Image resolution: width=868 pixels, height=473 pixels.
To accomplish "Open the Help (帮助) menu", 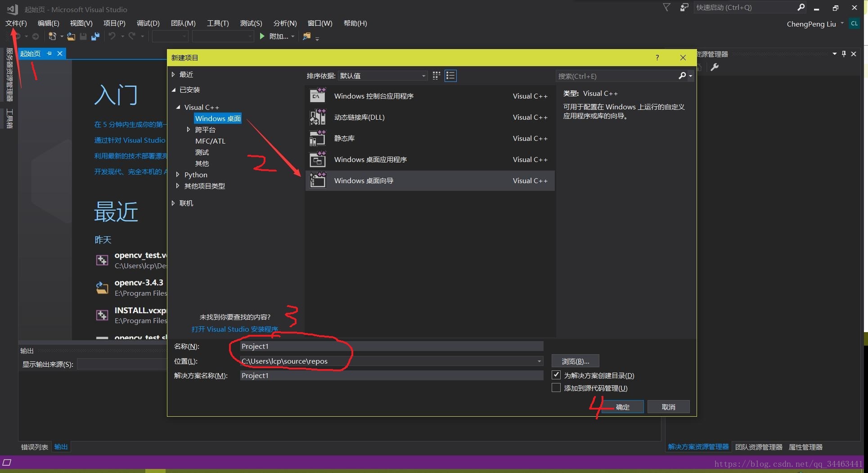I will click(355, 23).
